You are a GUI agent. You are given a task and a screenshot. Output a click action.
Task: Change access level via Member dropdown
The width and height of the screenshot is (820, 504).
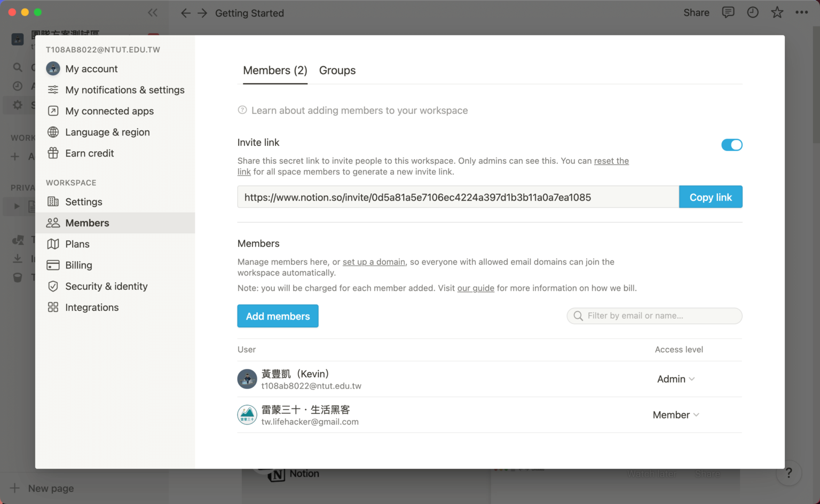(x=675, y=414)
